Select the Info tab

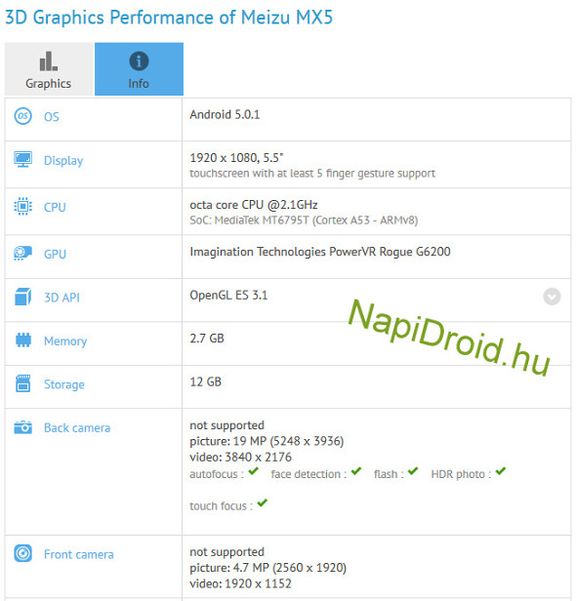tap(139, 69)
